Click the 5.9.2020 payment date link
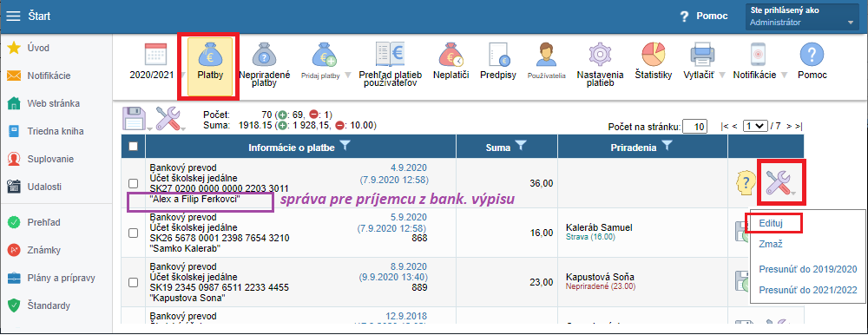868x335 pixels. [x=409, y=218]
